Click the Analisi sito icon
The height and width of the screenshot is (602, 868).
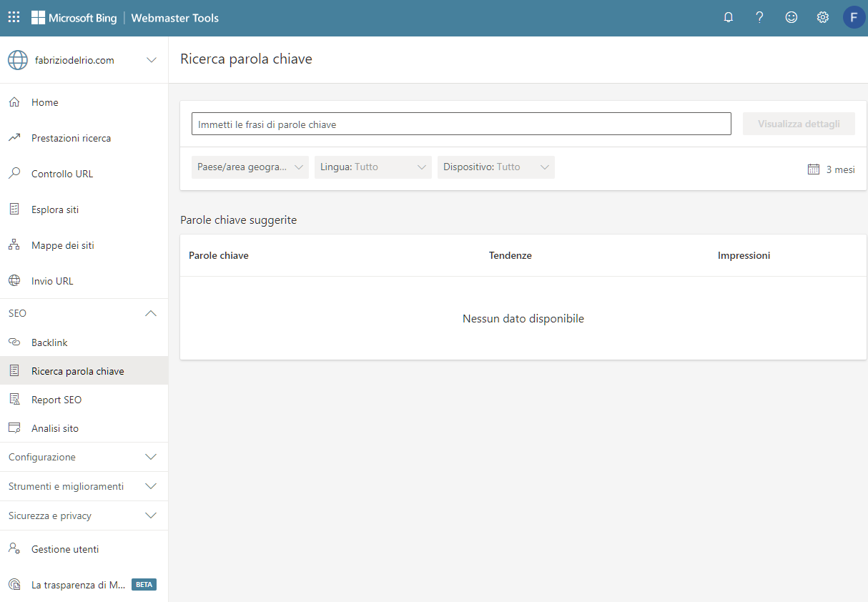(x=14, y=428)
